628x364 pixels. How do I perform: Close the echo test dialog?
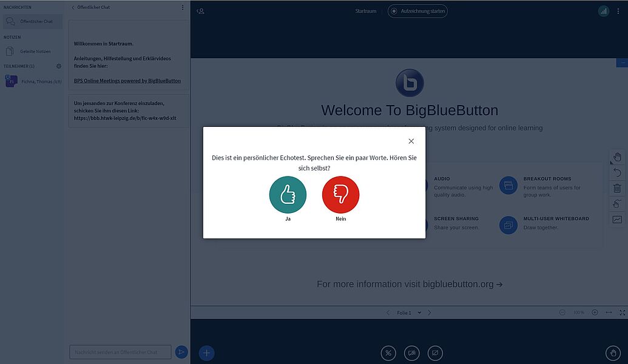coord(411,141)
